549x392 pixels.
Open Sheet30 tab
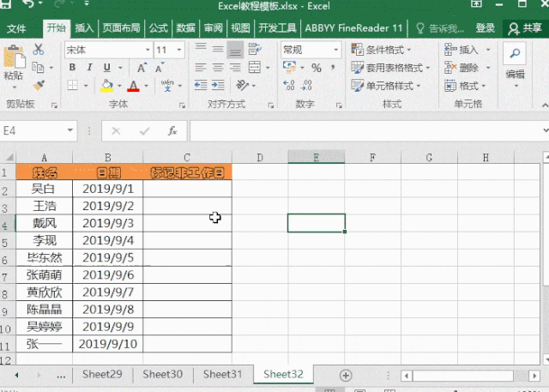pyautogui.click(x=163, y=374)
